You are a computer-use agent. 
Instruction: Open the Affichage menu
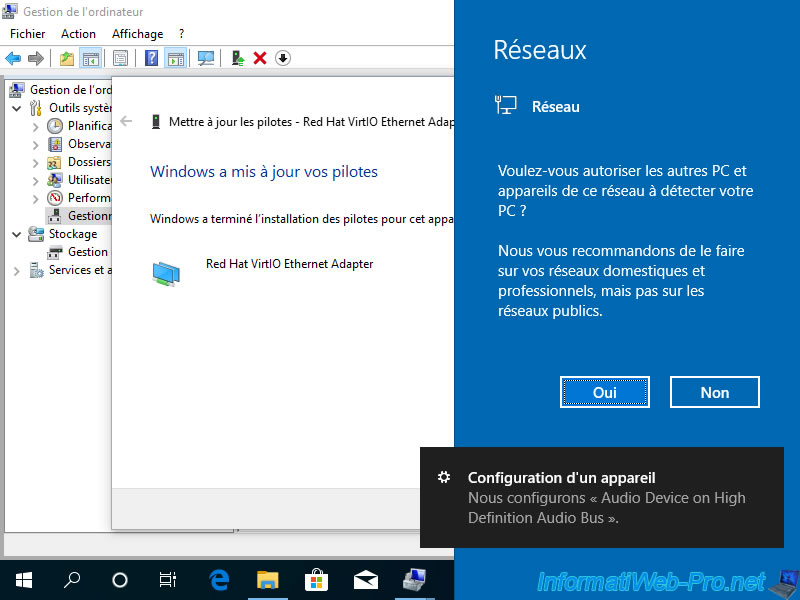(137, 34)
